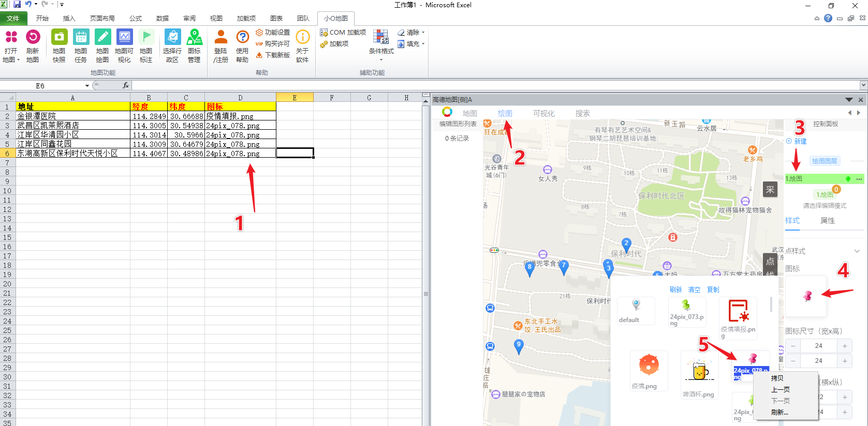Viewport: 868px width, 426px height.
Task: Toggle the green visibility dot of 1.绘图 layer
Action: tap(848, 179)
